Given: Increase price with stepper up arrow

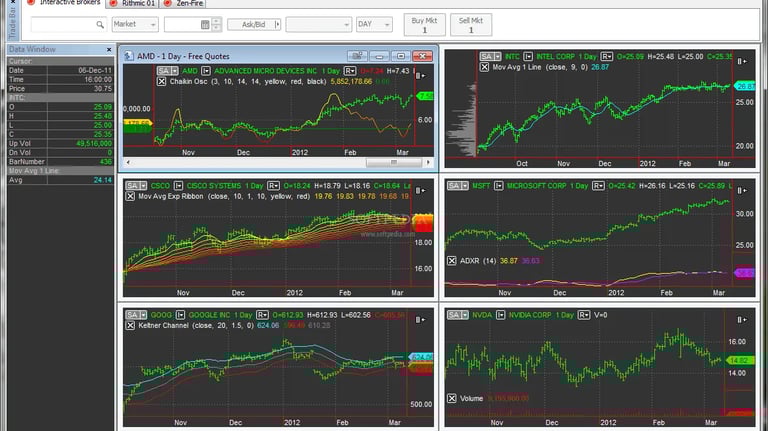Looking at the screenshot, I should [x=216, y=21].
